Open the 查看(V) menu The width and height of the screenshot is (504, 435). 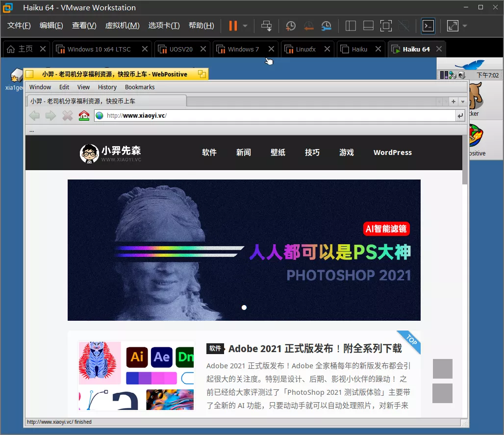[x=84, y=26]
